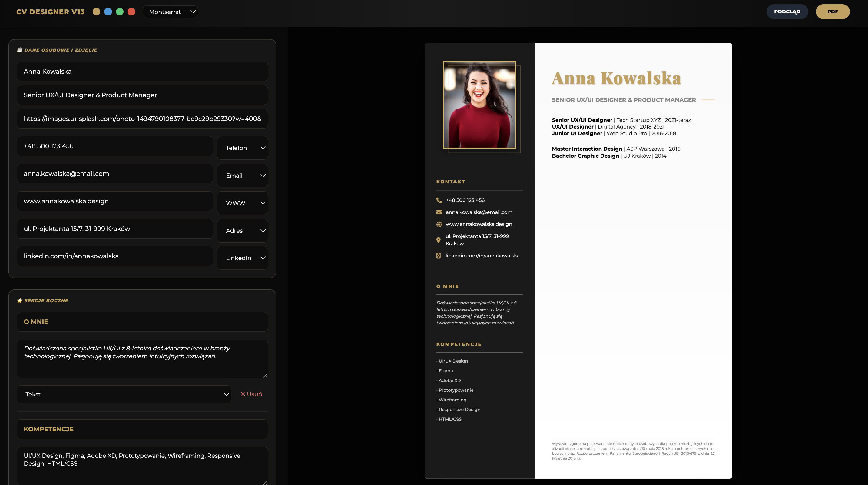Click the profile photo in the CV preview

479,105
